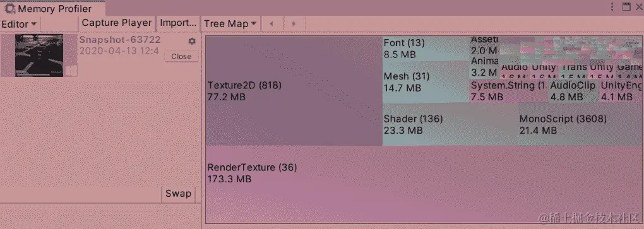Select the Shader (136) tree map block
644x229 pixels.
tap(450, 124)
